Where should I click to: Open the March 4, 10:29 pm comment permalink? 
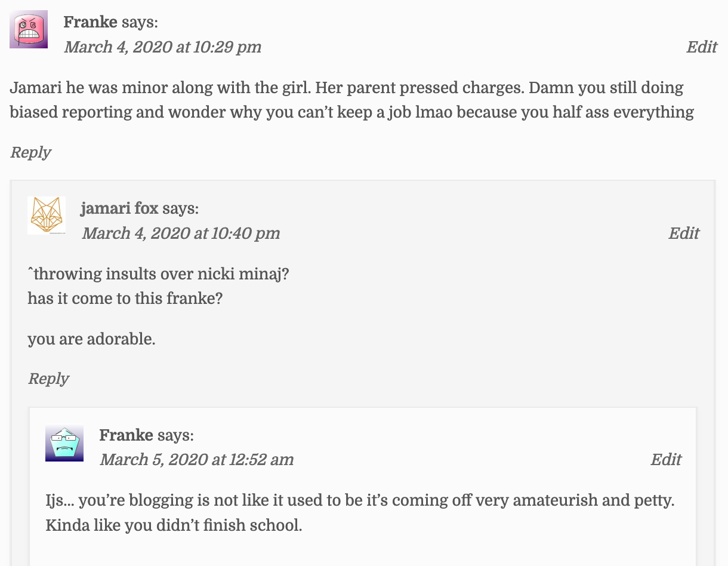point(162,47)
